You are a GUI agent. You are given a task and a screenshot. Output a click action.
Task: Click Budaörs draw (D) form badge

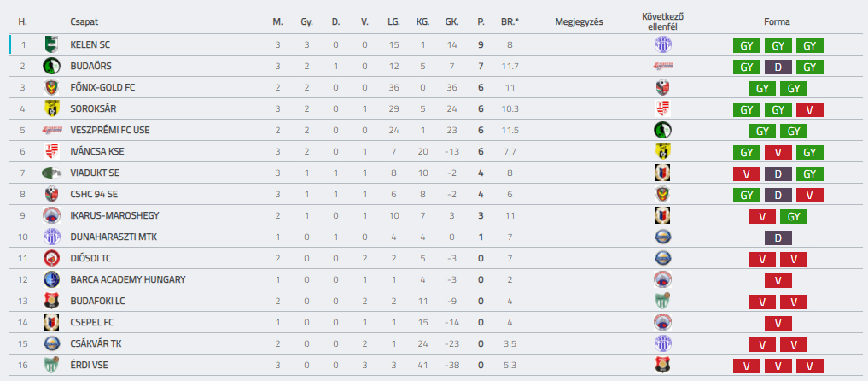click(778, 67)
